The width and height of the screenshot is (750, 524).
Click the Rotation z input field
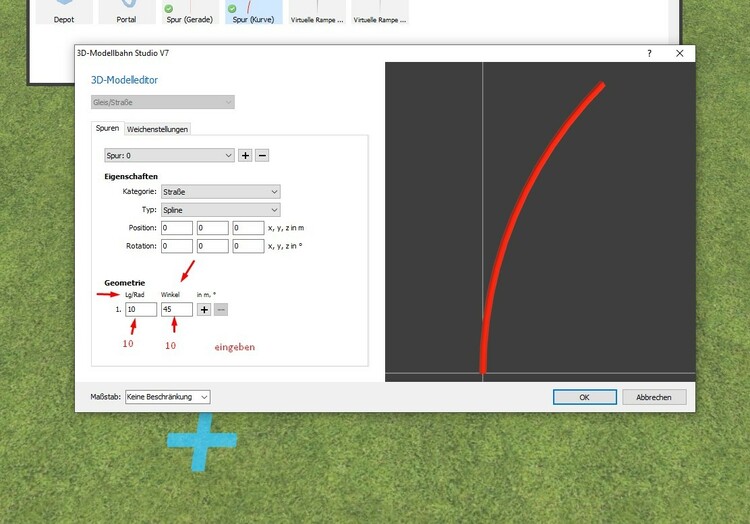(x=248, y=246)
